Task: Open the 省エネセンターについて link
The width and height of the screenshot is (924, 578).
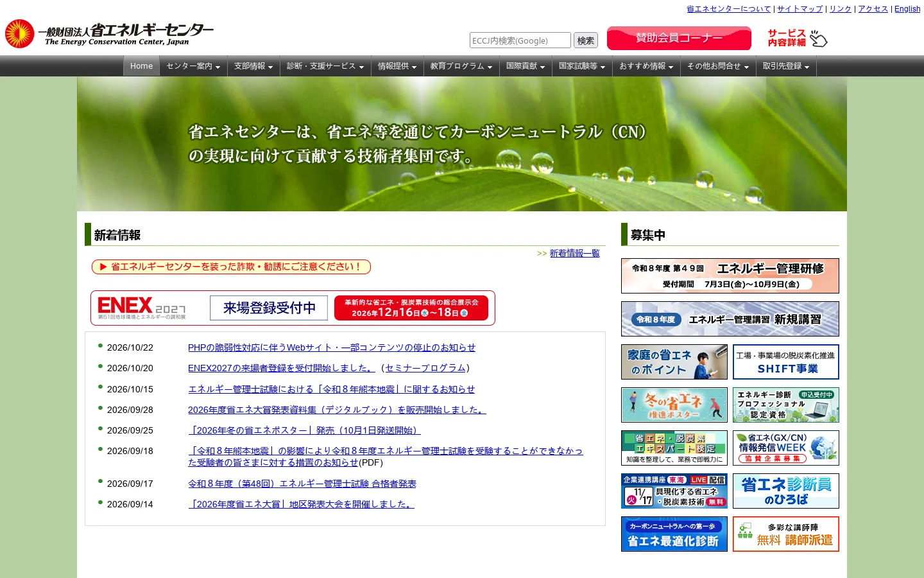Action: pyautogui.click(x=729, y=9)
